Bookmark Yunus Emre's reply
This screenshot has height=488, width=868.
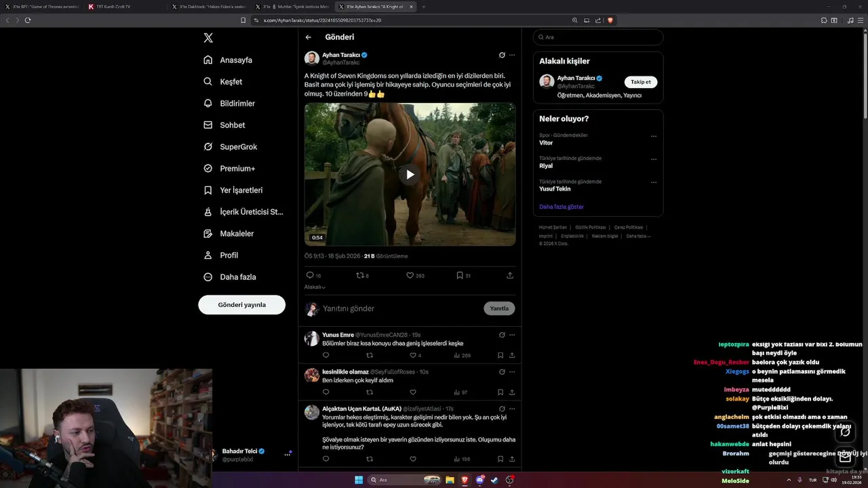click(x=500, y=355)
